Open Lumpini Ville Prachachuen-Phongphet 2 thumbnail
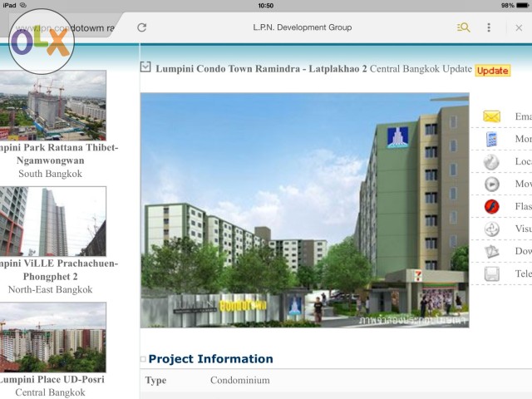The height and width of the screenshot is (399, 532). click(x=55, y=221)
